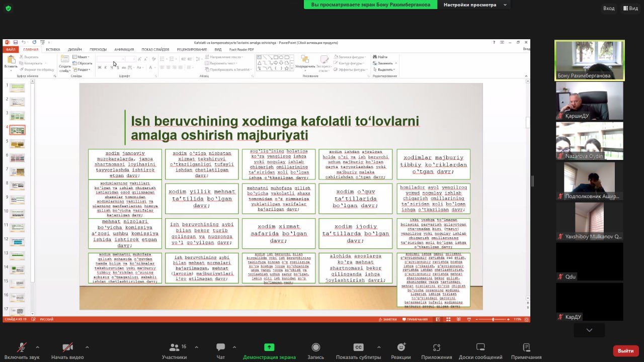Expand audio options arrow beside microphone
Image resolution: width=644 pixels, height=362 pixels.
[37, 347]
